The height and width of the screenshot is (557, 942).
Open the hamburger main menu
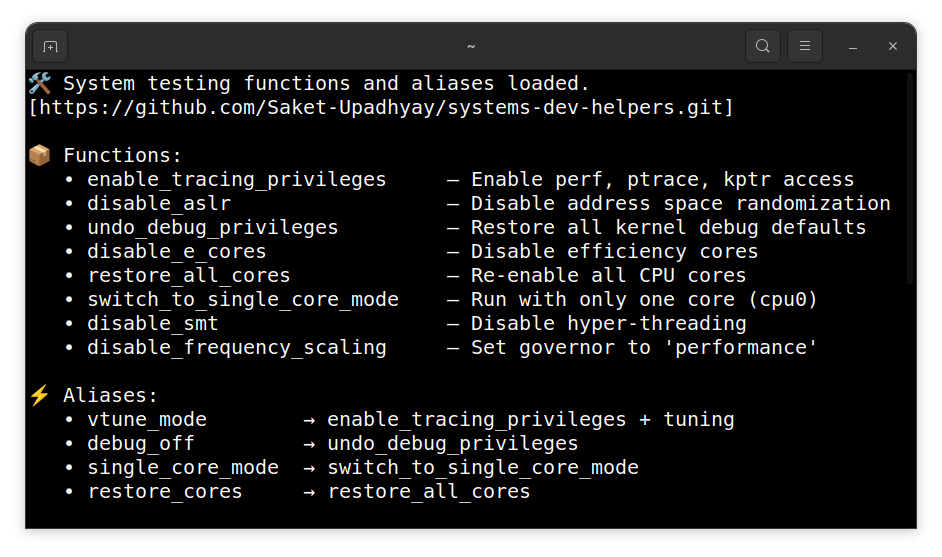(805, 46)
